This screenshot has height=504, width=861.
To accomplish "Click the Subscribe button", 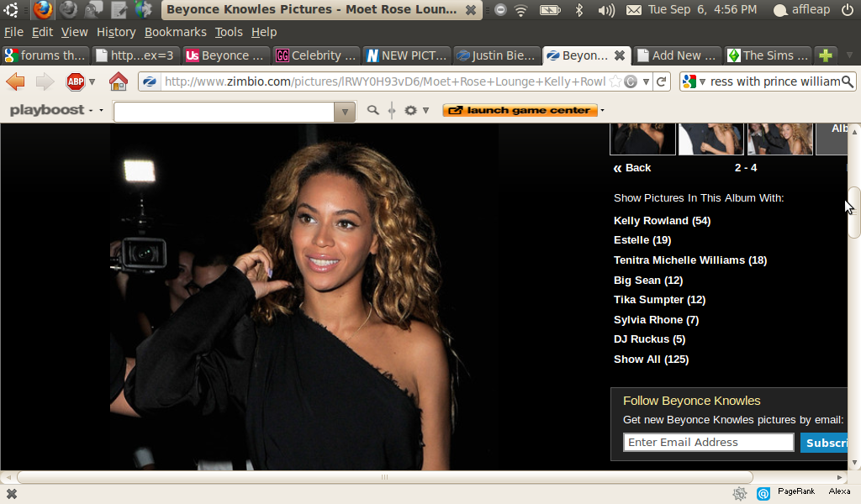I will [x=824, y=443].
